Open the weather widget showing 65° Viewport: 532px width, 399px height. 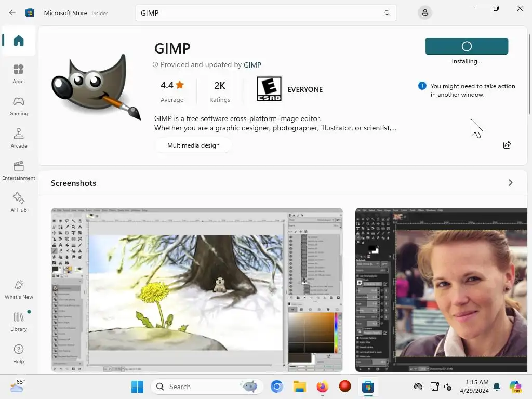coord(18,386)
